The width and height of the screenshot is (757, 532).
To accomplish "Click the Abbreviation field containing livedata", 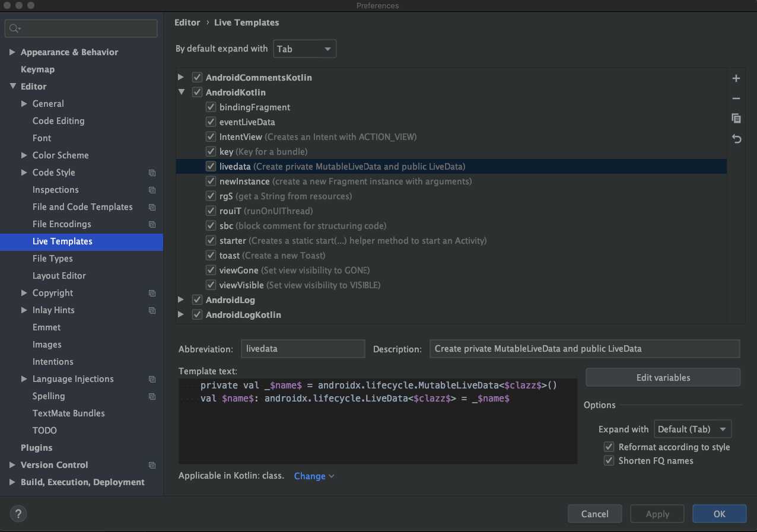I will 303,349.
